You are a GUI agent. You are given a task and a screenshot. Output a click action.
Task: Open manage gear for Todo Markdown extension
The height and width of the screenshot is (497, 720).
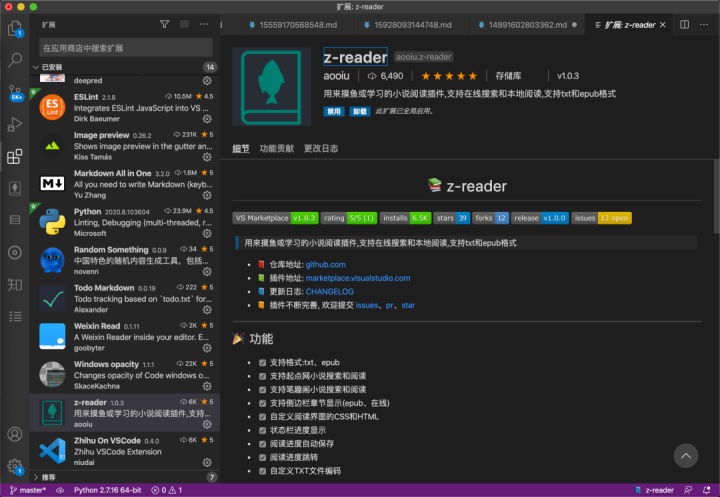pos(207,310)
